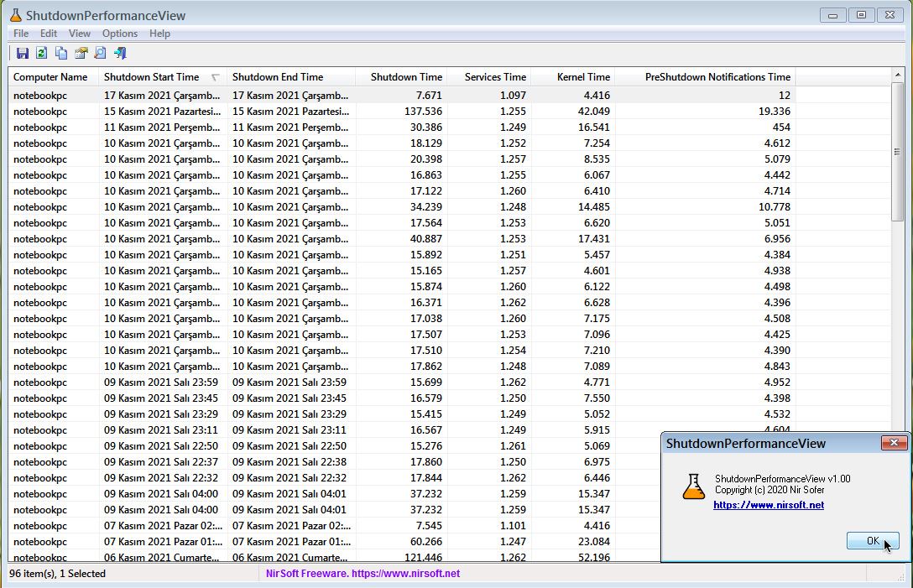Click the Services Time cell 1.247
Image resolution: width=913 pixels, height=588 pixels.
pyautogui.click(x=513, y=542)
